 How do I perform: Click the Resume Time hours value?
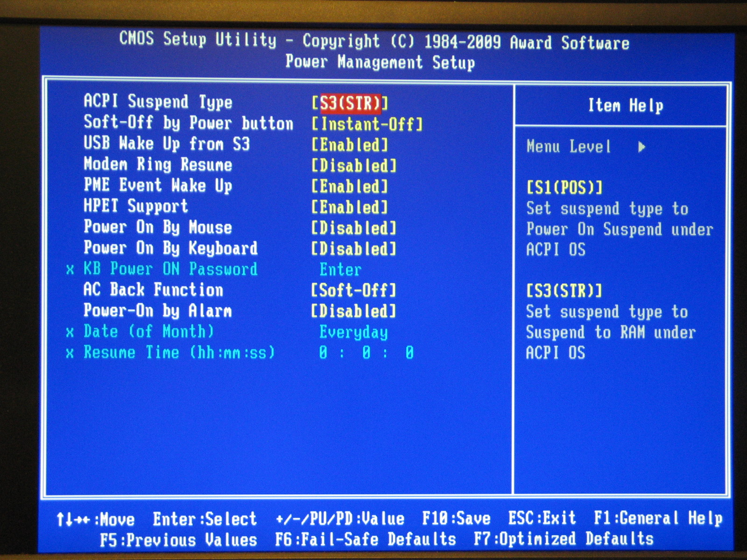(323, 353)
